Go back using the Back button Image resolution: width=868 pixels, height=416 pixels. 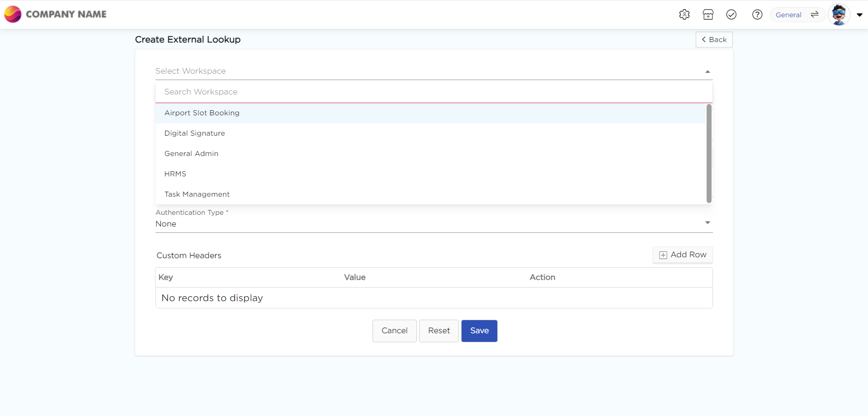coord(714,40)
